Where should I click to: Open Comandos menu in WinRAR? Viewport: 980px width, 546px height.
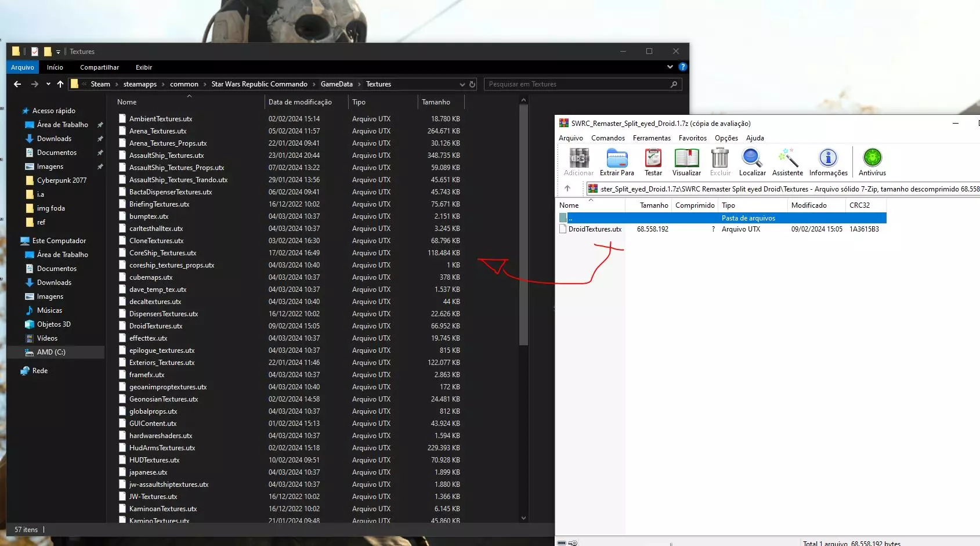click(608, 138)
